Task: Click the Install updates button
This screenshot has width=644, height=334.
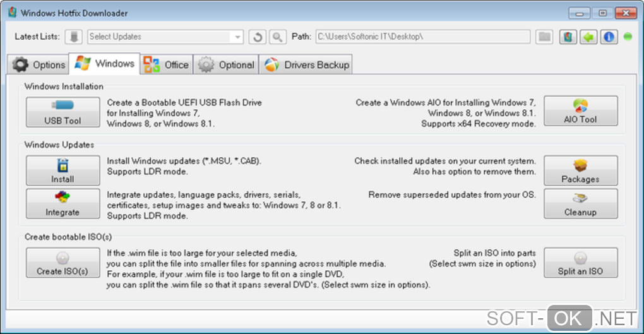Action: click(x=63, y=170)
